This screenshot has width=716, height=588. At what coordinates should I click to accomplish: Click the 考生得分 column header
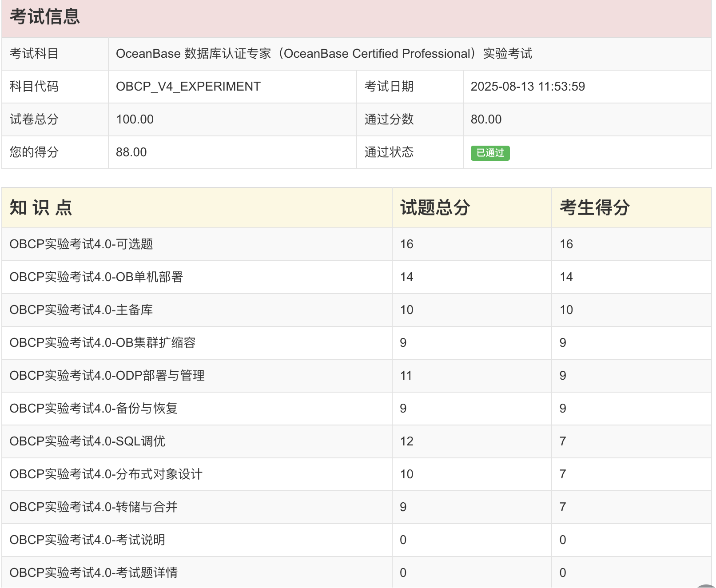click(594, 208)
